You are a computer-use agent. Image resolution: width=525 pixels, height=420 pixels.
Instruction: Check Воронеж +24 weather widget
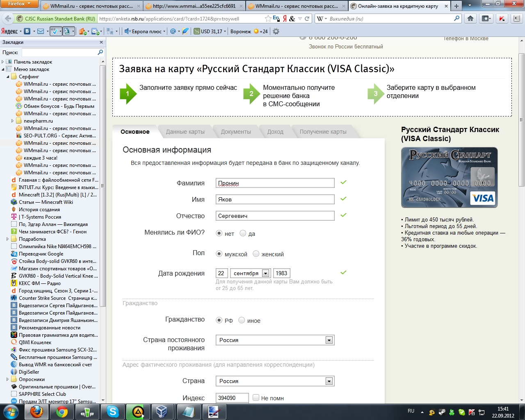(x=249, y=31)
